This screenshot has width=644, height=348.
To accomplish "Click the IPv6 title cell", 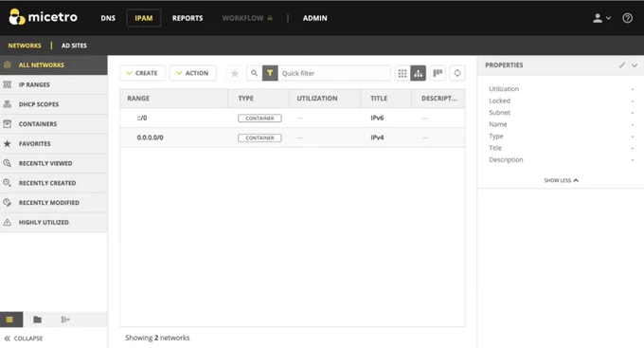I will click(377, 119).
